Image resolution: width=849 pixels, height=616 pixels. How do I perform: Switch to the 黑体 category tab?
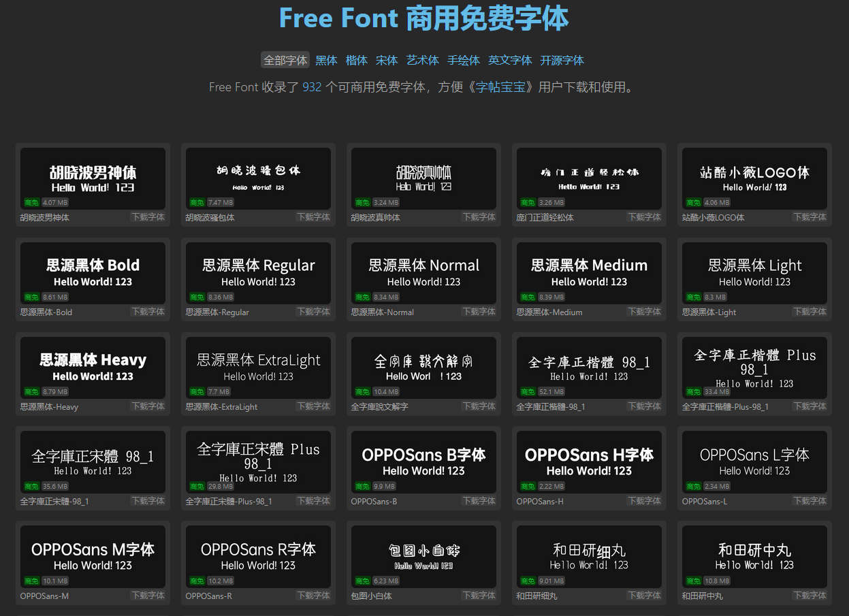(327, 60)
